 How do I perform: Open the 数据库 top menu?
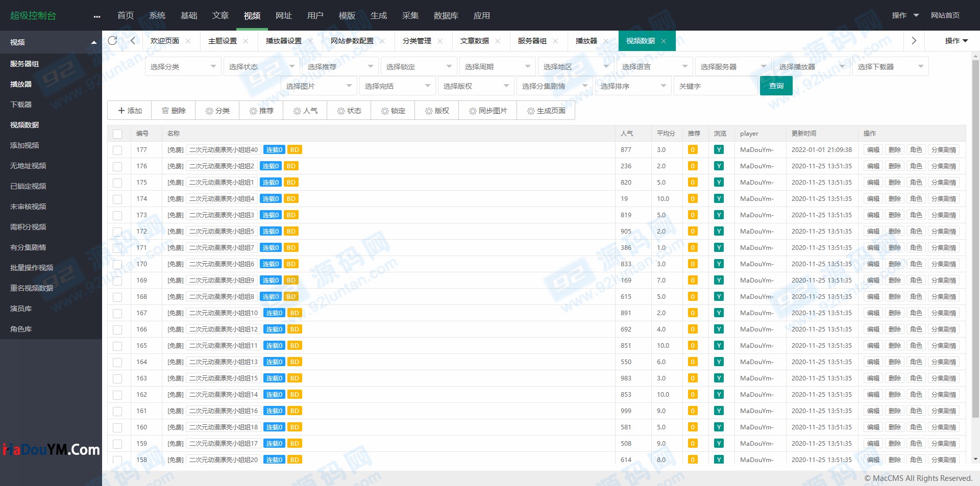click(x=446, y=16)
